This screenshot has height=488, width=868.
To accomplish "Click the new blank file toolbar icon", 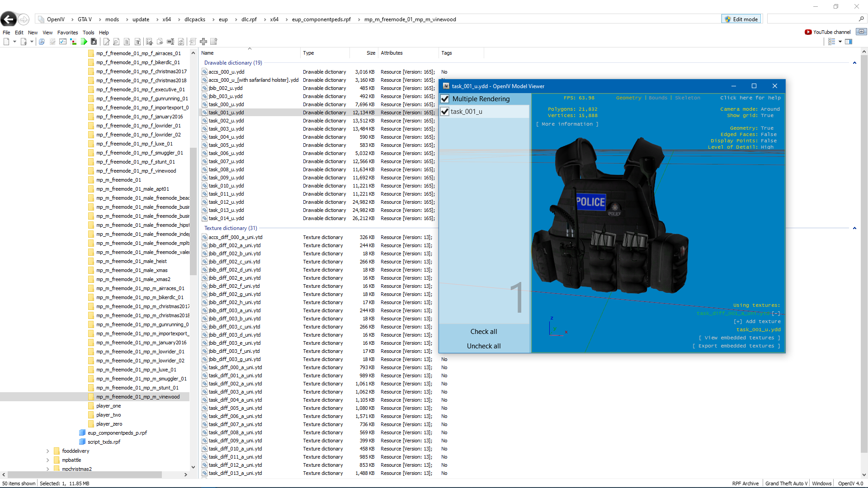I will (x=6, y=42).
